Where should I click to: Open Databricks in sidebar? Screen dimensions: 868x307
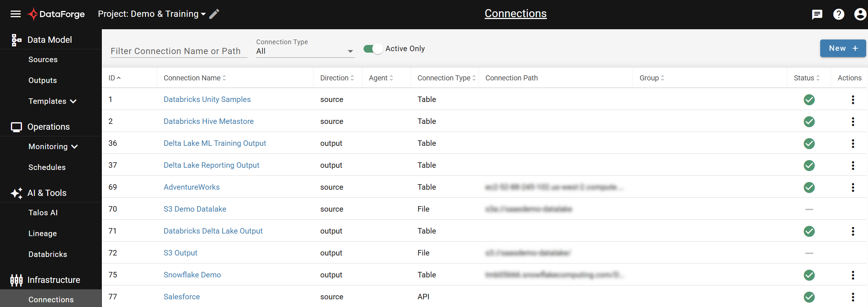coord(48,254)
